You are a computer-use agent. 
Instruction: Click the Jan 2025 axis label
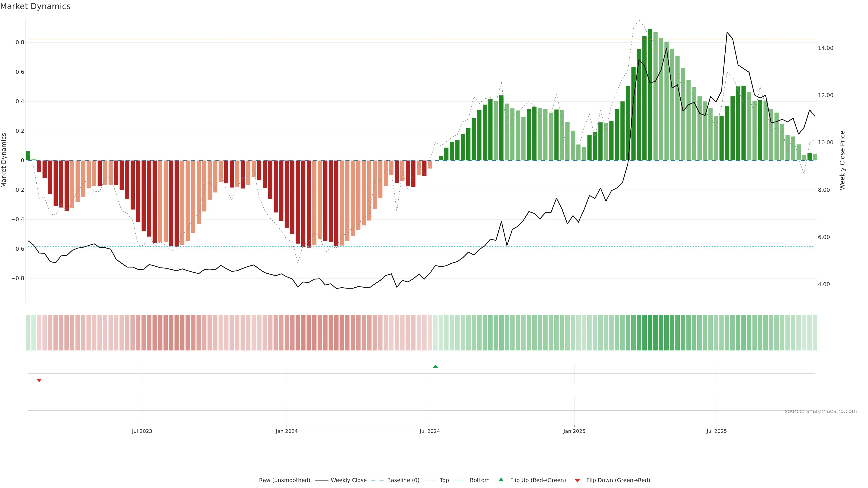pos(574,432)
